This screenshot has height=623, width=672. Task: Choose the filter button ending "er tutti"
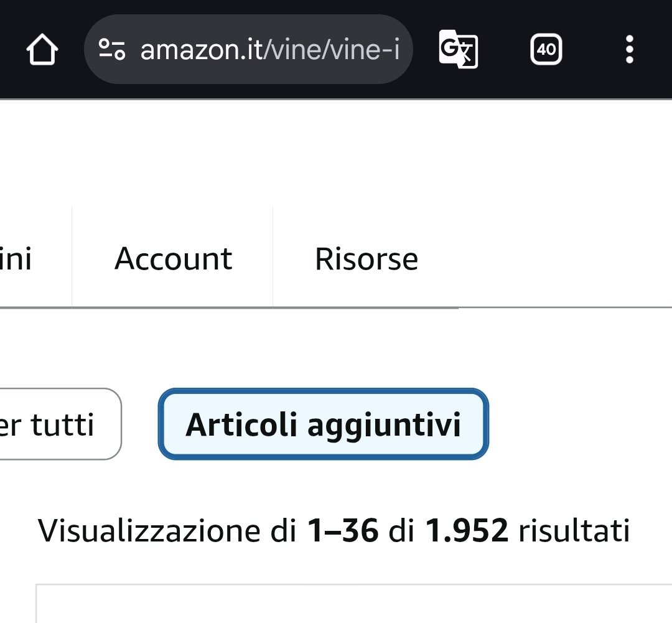pos(50,424)
